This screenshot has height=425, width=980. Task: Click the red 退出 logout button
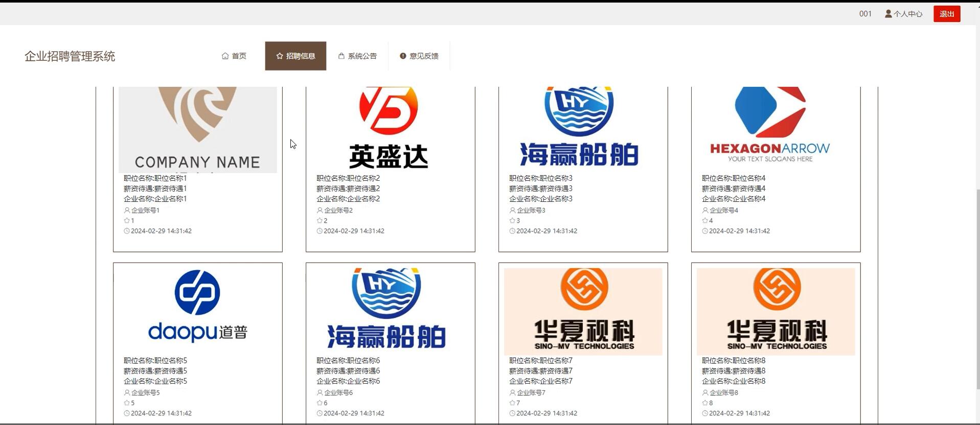(947, 14)
